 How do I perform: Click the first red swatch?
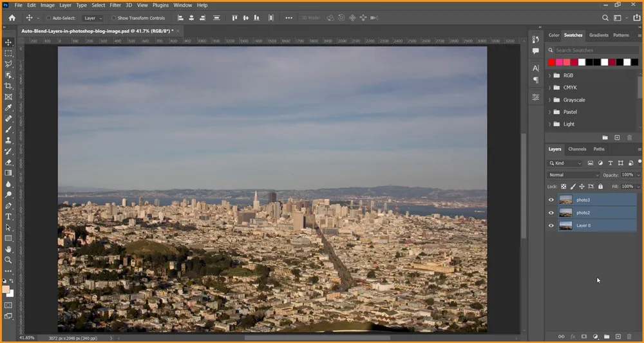(x=552, y=62)
